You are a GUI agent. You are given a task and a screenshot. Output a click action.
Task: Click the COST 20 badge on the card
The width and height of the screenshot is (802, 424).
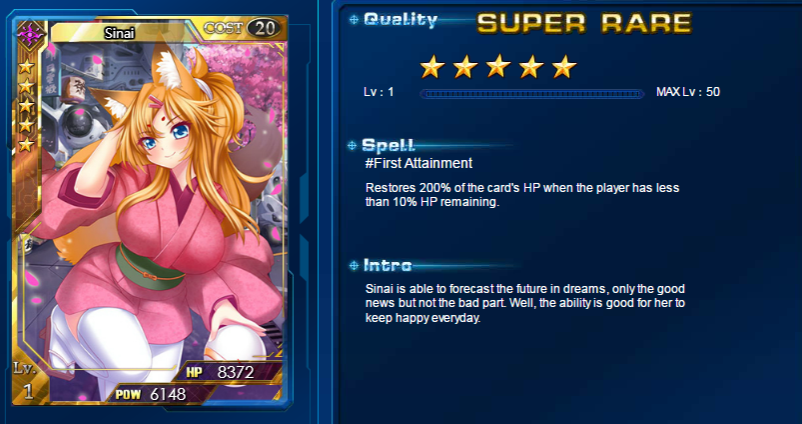tap(243, 28)
